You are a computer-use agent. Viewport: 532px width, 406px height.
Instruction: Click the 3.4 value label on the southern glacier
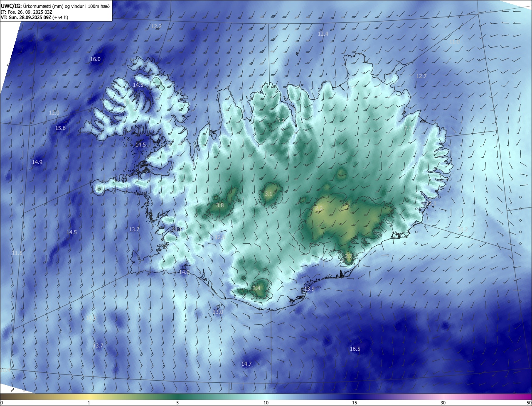(x=256, y=289)
